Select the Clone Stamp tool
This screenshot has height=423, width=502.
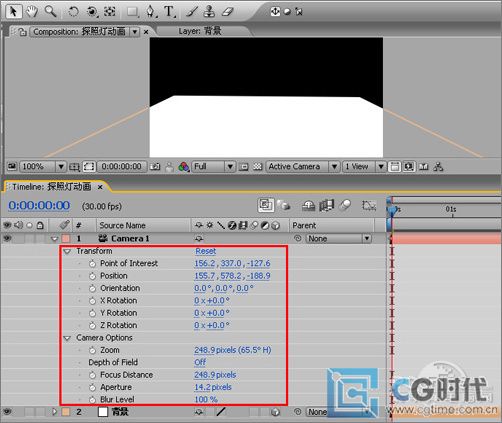tap(209, 12)
